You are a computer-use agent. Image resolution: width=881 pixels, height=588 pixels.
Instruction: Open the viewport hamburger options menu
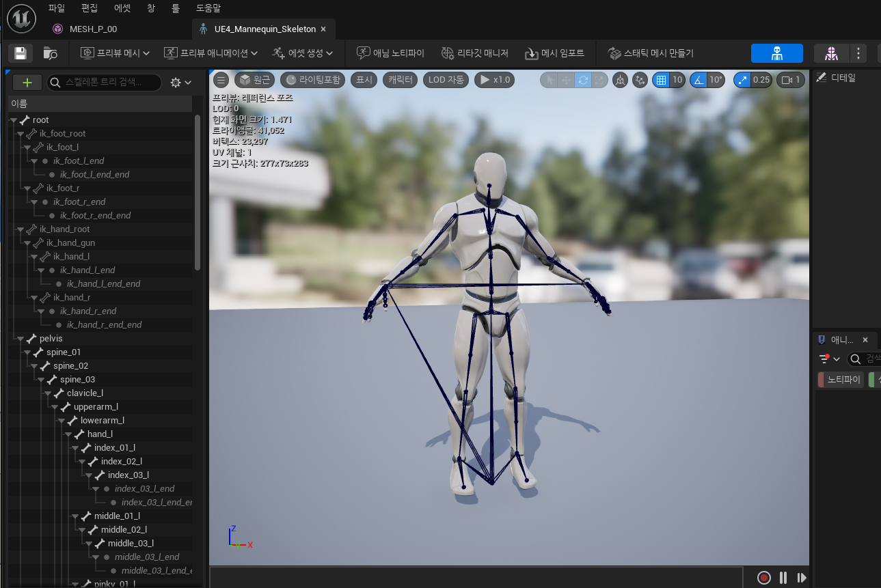(x=221, y=80)
